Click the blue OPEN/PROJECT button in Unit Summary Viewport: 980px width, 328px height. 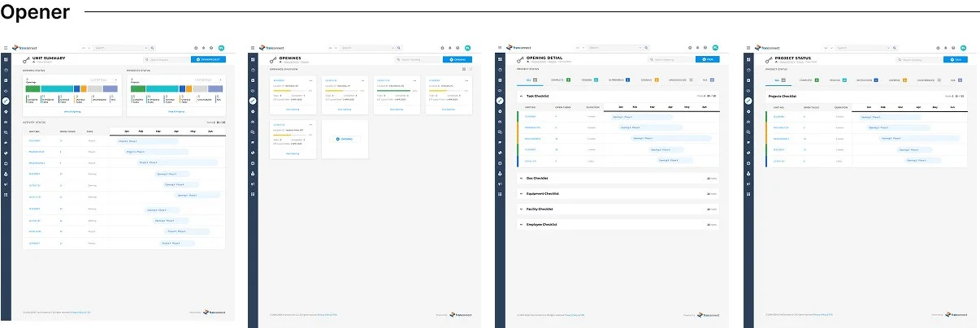[x=208, y=59]
